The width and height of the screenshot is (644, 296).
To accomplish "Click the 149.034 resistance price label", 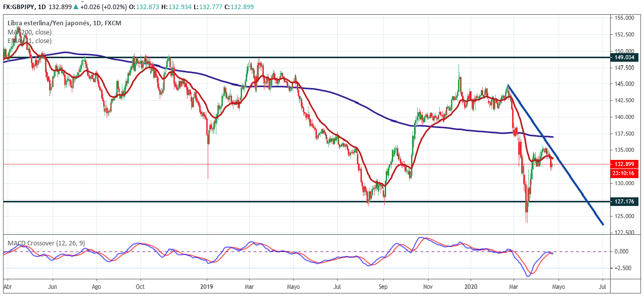I will click(624, 58).
